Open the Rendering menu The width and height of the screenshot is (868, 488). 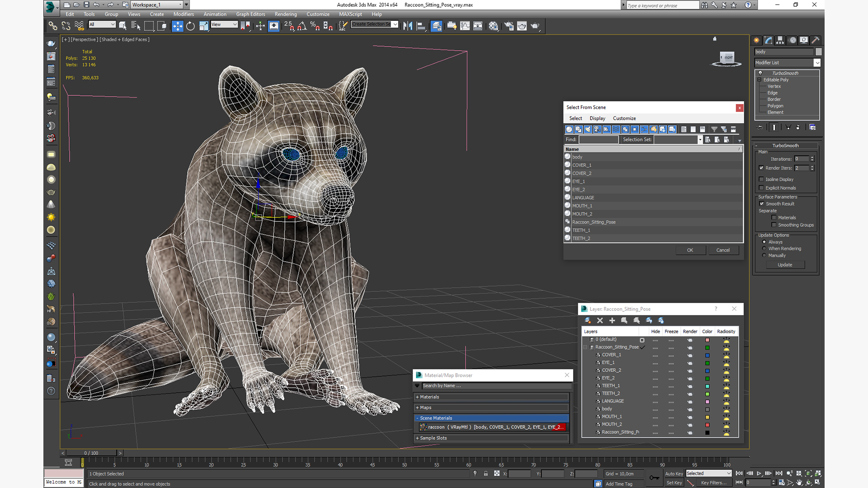tap(286, 14)
